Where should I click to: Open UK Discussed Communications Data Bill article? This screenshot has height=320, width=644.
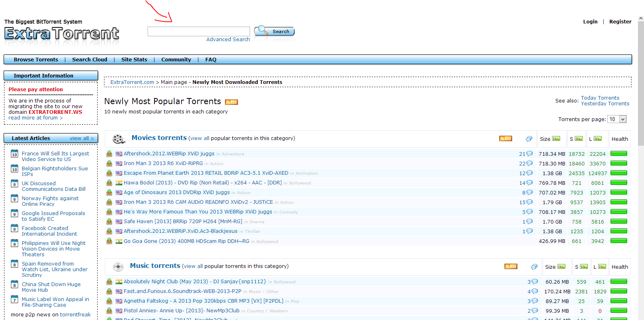tap(54, 186)
